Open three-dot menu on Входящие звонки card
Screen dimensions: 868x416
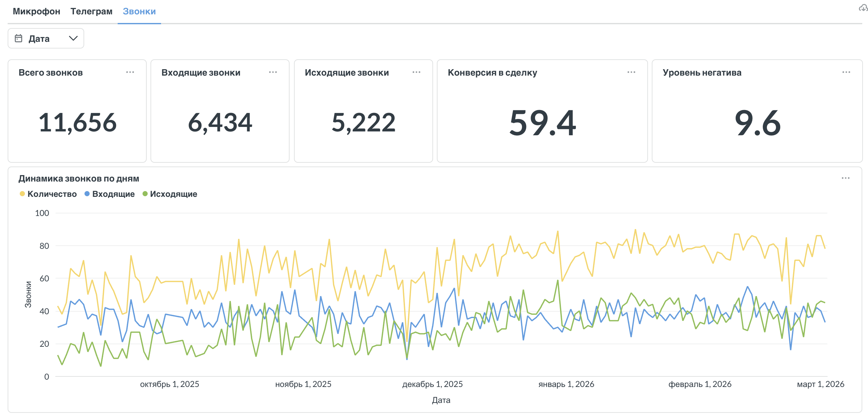click(273, 72)
